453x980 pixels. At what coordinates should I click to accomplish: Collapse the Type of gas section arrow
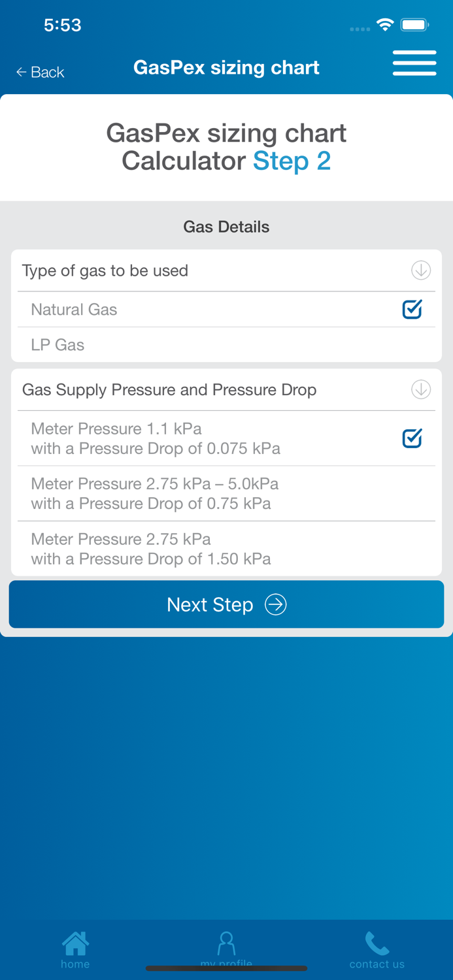tap(421, 270)
